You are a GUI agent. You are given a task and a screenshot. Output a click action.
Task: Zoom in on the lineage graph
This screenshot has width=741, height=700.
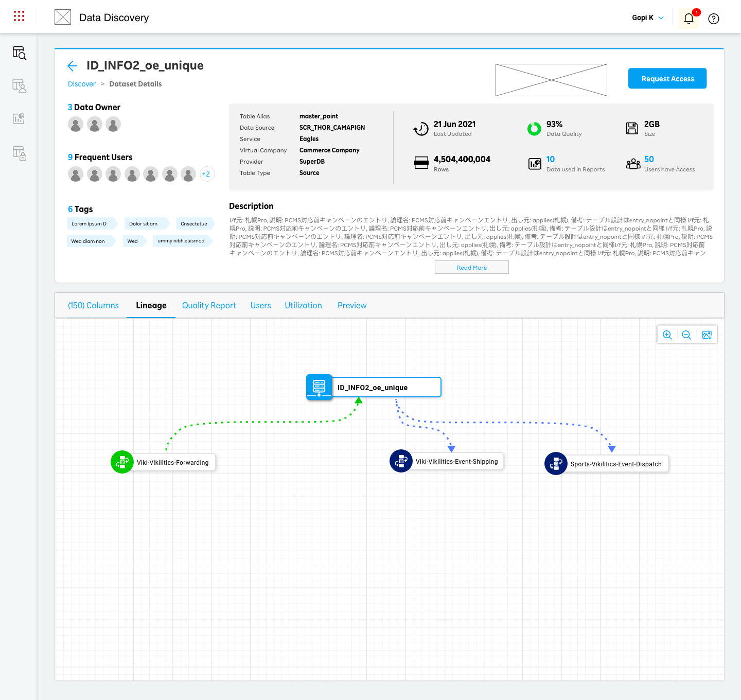tap(667, 335)
